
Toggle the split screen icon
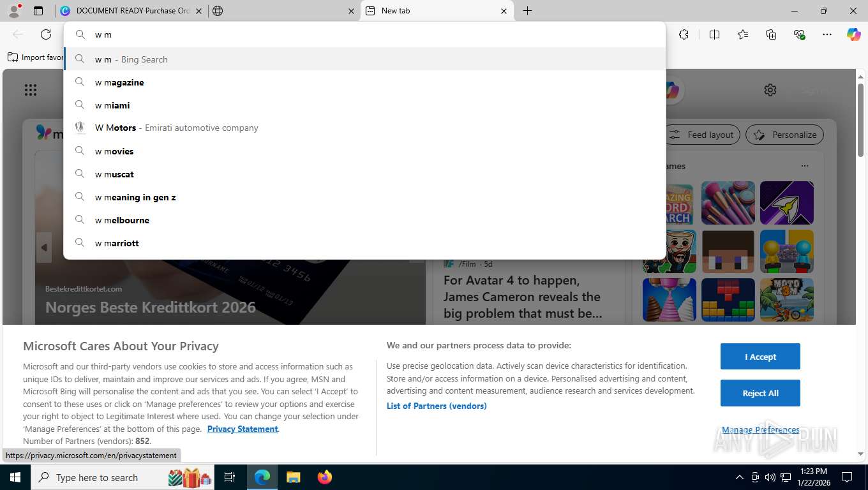714,34
